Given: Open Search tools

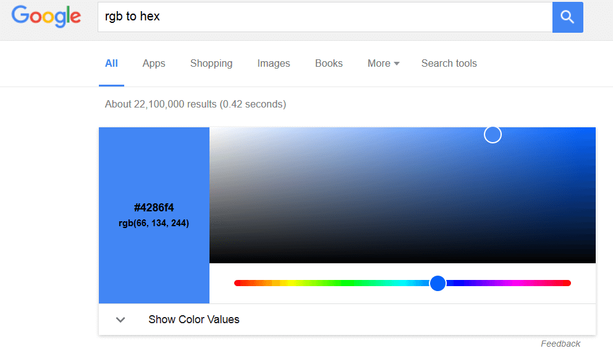Looking at the screenshot, I should (449, 63).
